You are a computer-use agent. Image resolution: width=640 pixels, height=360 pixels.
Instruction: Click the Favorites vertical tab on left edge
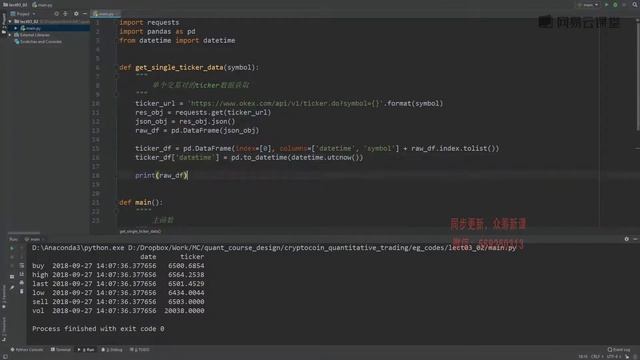tap(4, 297)
